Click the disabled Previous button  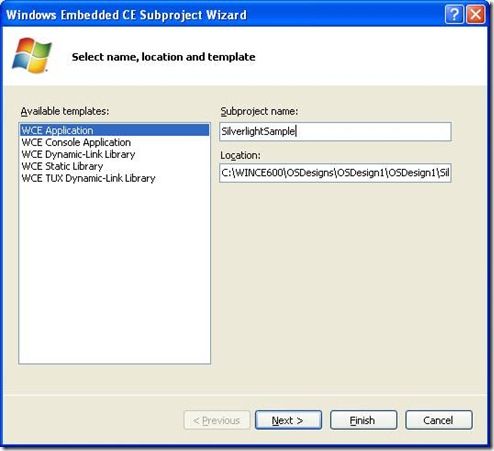pyautogui.click(x=217, y=420)
